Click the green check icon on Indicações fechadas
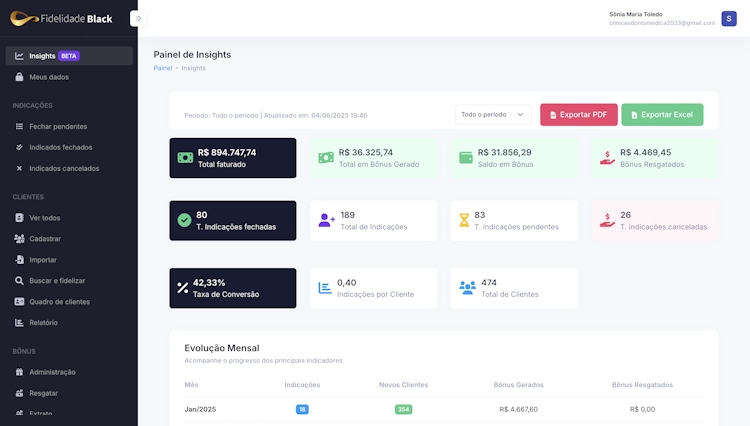750x426 pixels. 184,220
